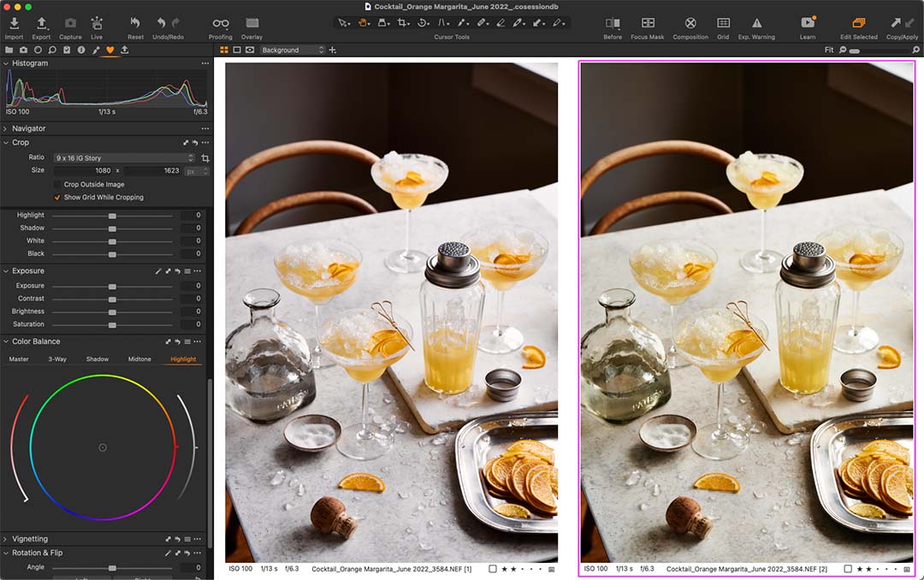Start Live view from toolbar
This screenshot has width=924, height=580.
[x=97, y=23]
